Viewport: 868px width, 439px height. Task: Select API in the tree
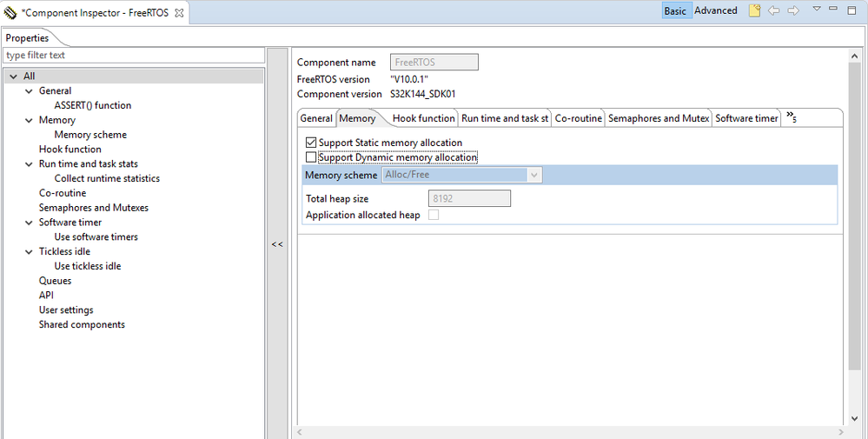46,296
